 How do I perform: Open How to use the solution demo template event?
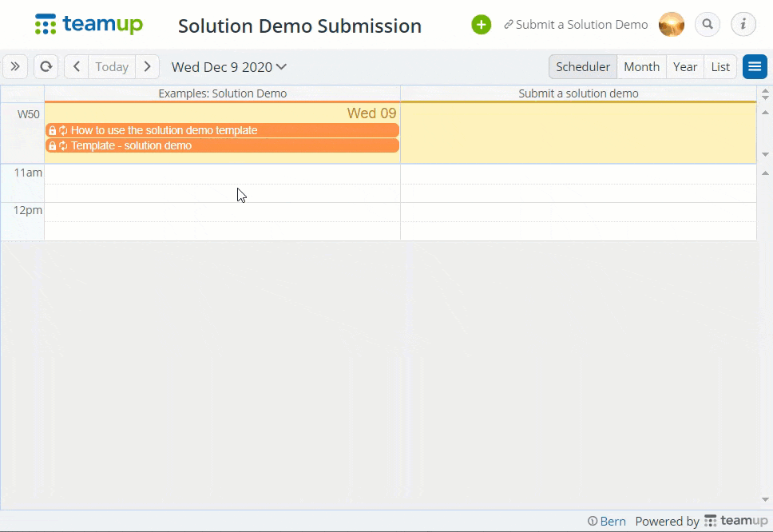click(222, 130)
